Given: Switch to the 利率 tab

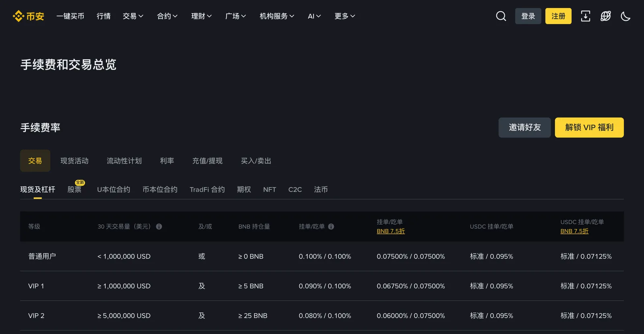Looking at the screenshot, I should [x=167, y=161].
